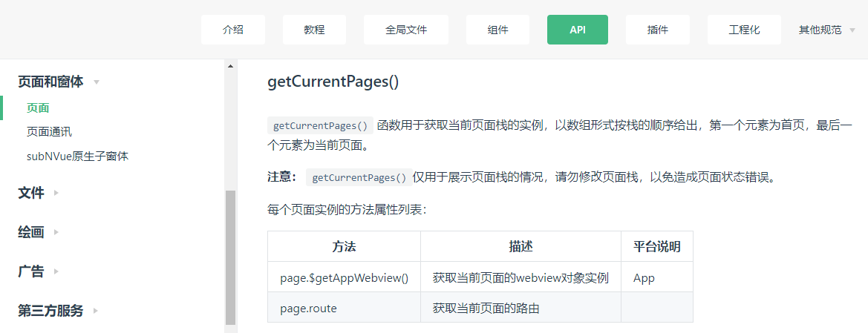Viewport: 868px width, 333px height.
Task: Open the 其他规范 dropdown menu
Action: click(x=827, y=30)
